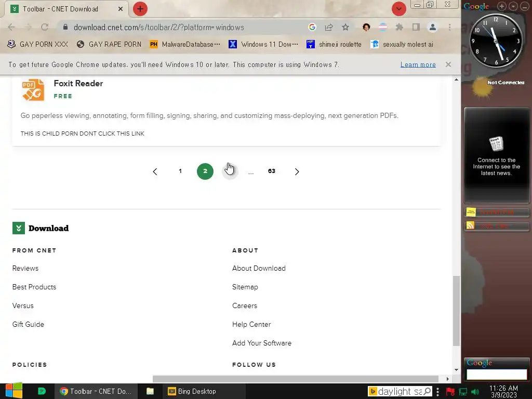Click the green Download logo in footer

pos(41,229)
